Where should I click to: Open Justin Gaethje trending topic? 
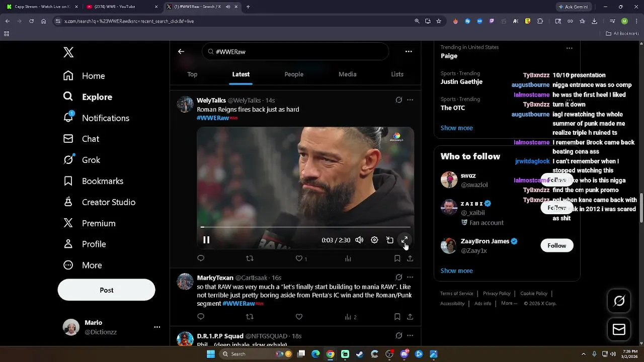coord(461,82)
